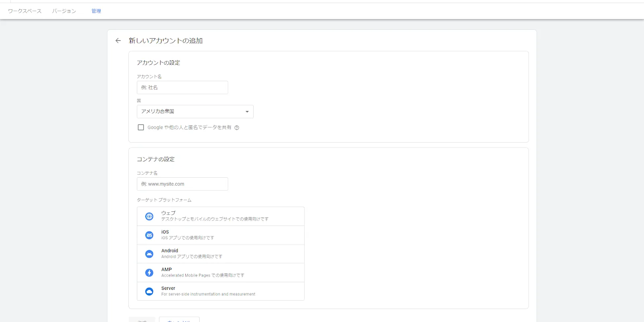Select the Android platform icon
This screenshot has height=322, width=644.
(x=149, y=254)
